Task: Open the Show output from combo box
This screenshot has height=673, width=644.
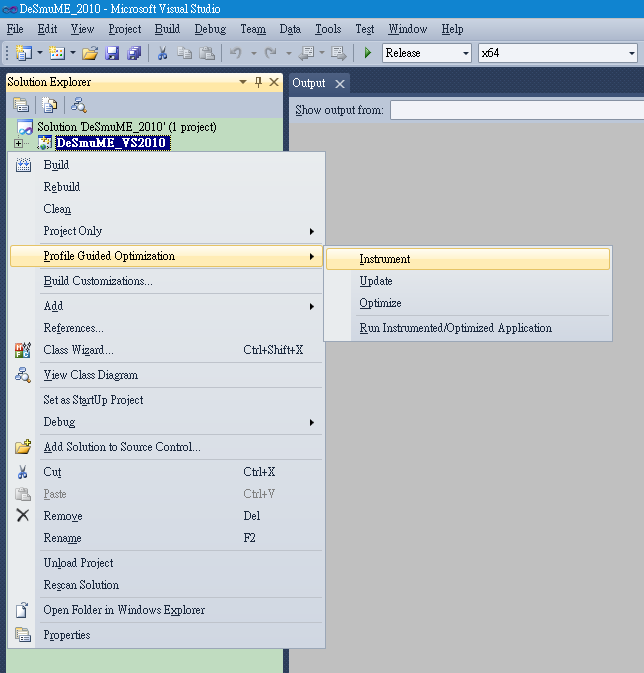Action: (517, 110)
